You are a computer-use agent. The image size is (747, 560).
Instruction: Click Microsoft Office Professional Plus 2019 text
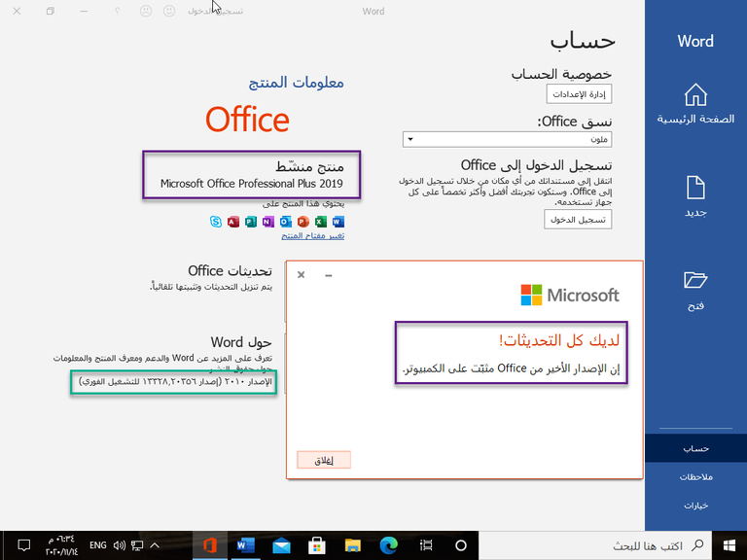tap(252, 184)
